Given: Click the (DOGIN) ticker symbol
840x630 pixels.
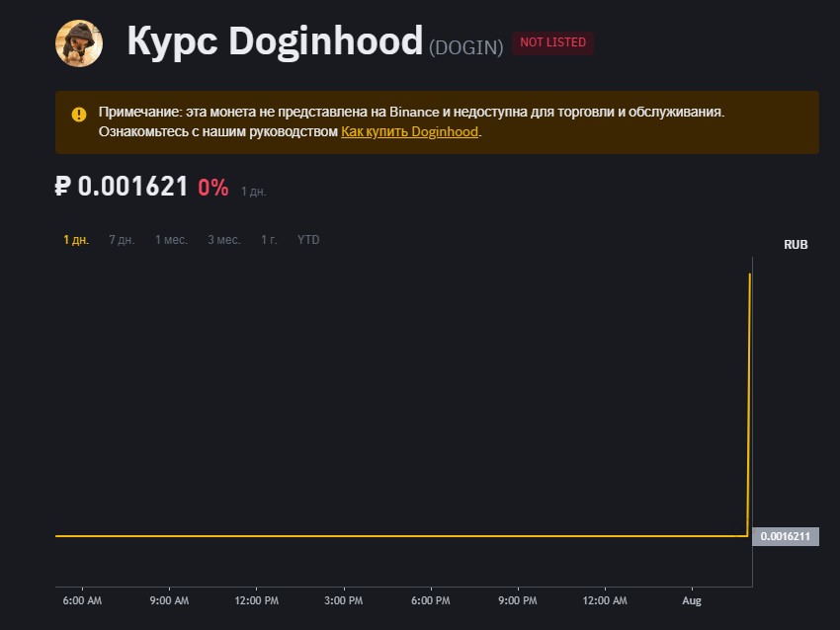Looking at the screenshot, I should [466, 47].
